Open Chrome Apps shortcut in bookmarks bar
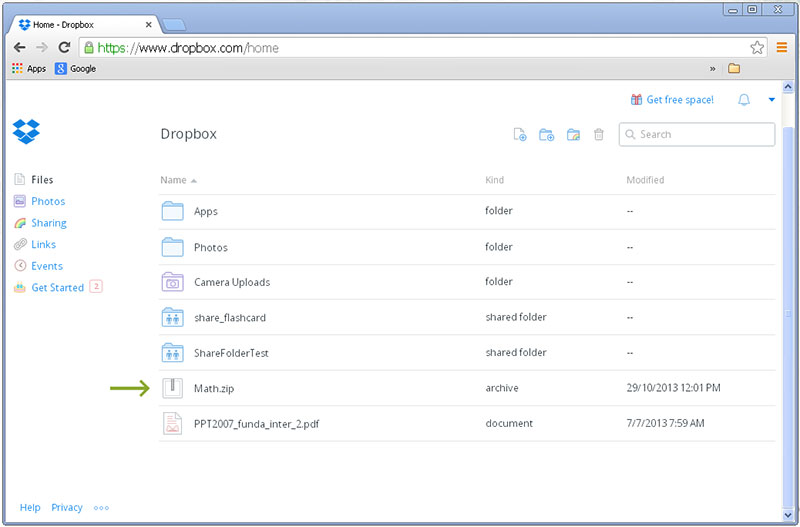The height and width of the screenshot is (527, 800). point(29,68)
